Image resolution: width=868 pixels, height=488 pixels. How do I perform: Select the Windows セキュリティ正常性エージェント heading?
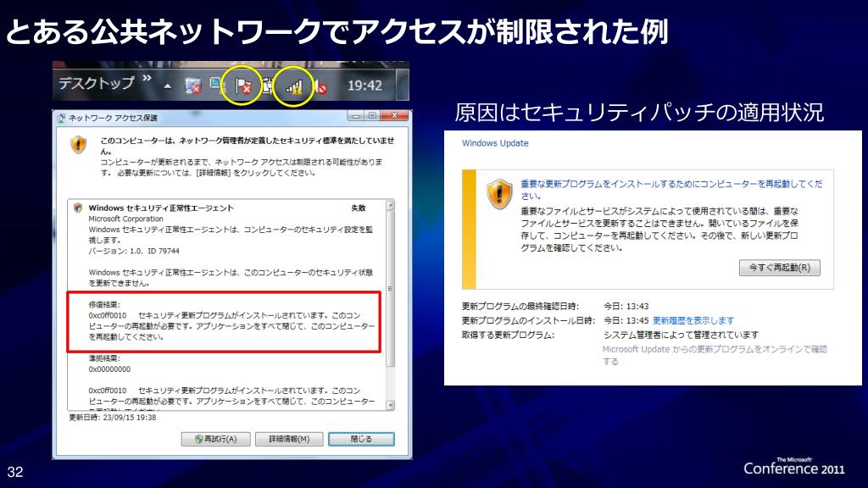pyautogui.click(x=161, y=208)
